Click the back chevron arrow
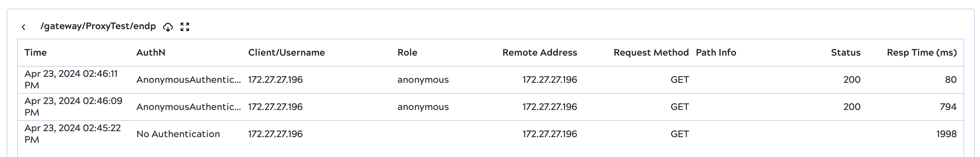Screen dimensions: 980x157 [x=23, y=27]
